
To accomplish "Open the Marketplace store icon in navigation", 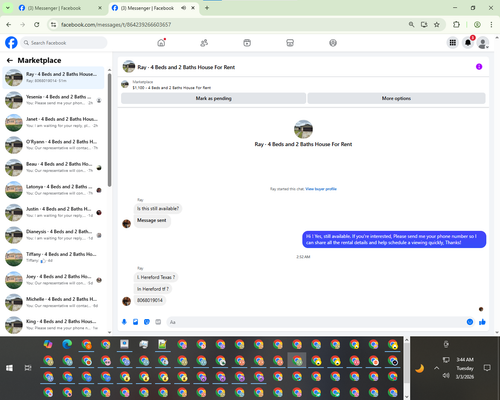I will coord(290,43).
